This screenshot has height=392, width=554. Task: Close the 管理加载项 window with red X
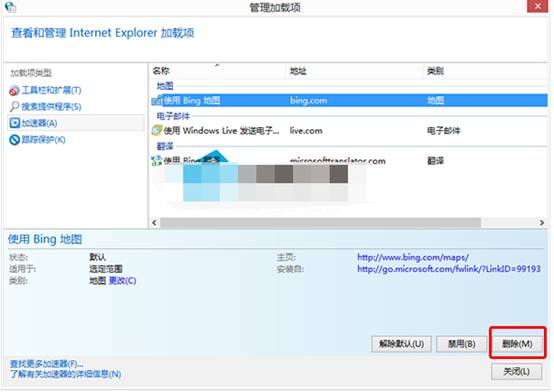click(x=537, y=6)
